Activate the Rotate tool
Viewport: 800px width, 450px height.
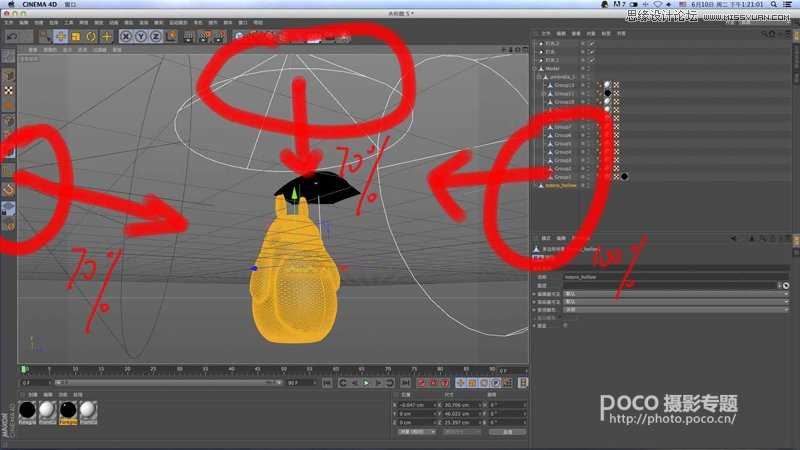91,36
